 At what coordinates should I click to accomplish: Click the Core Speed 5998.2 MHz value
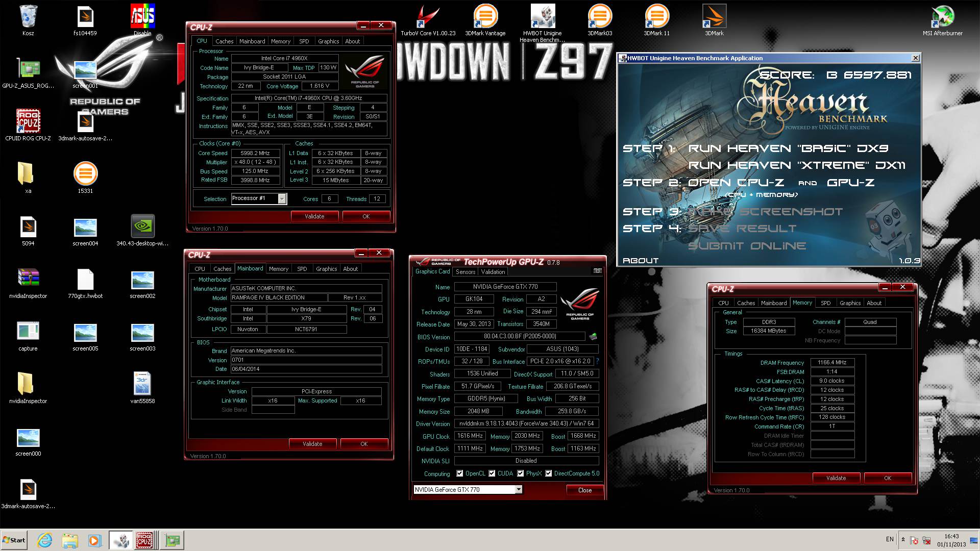pyautogui.click(x=255, y=153)
